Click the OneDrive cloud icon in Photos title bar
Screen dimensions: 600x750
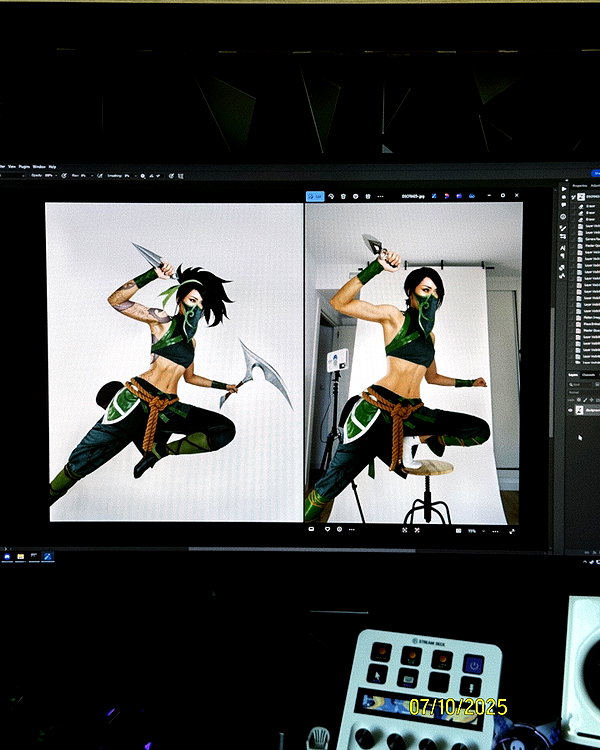click(x=472, y=196)
